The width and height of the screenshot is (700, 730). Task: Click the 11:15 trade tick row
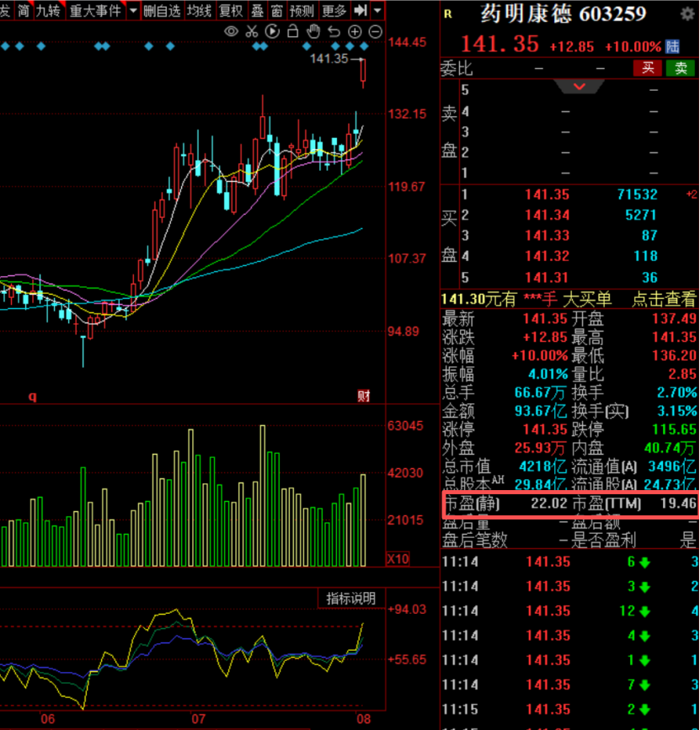pyautogui.click(x=569, y=710)
